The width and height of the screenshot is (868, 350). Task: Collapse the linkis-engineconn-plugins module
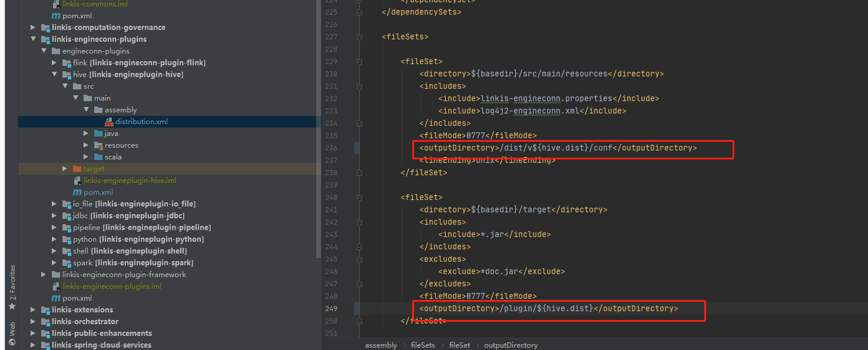click(33, 39)
